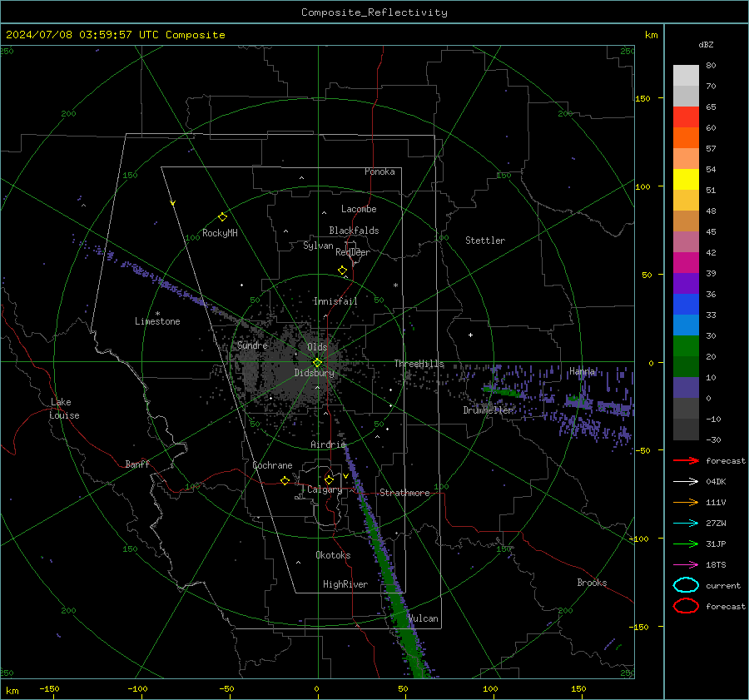Image resolution: width=749 pixels, height=700 pixels.
Task: Click the white plus marker west of Hanna
Action: [470, 335]
